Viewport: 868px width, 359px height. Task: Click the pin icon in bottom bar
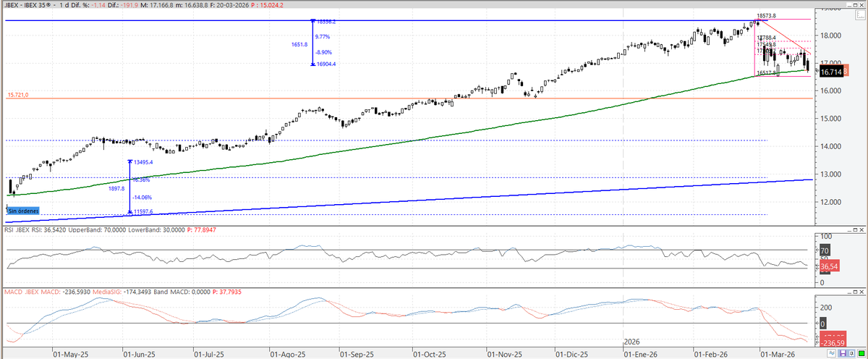[x=851, y=353]
